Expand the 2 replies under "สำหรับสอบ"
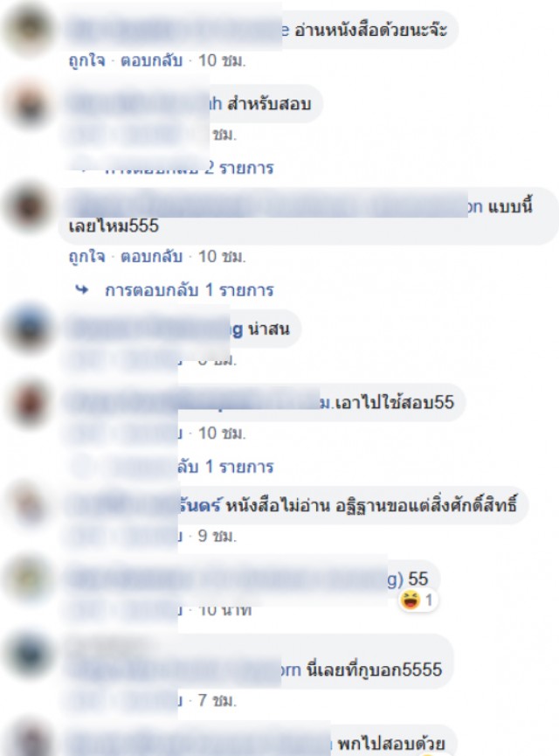Viewport: 559px width, 756px height. [x=190, y=168]
